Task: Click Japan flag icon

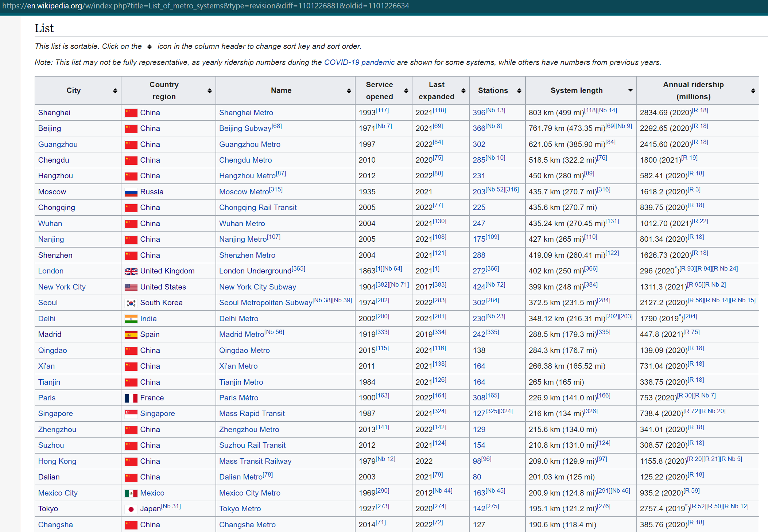Action: pyautogui.click(x=131, y=509)
